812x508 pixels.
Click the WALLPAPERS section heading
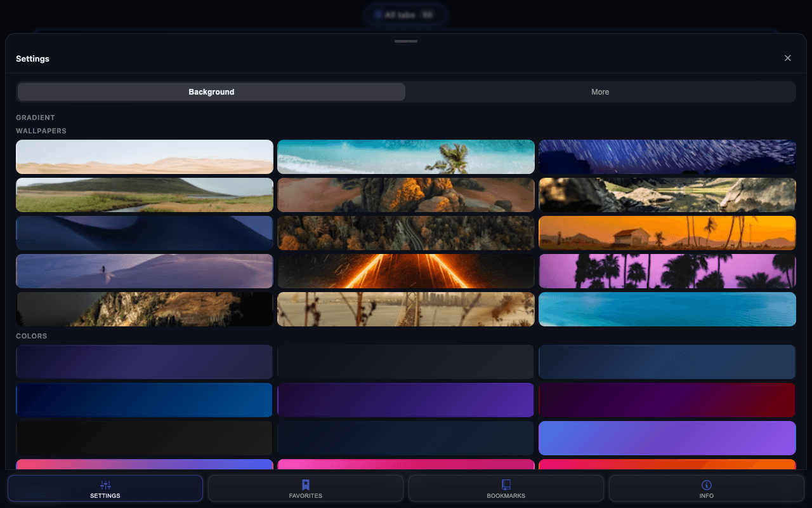[41, 131]
